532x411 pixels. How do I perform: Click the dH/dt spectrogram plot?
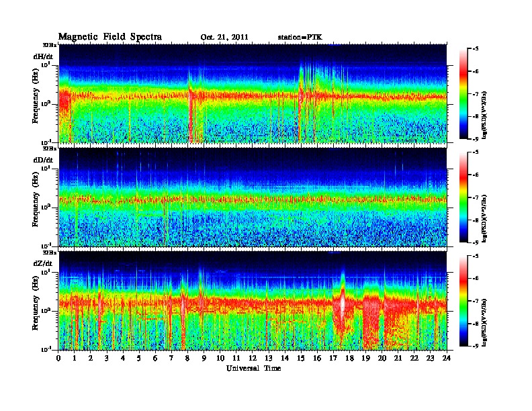pyautogui.click(x=253, y=93)
